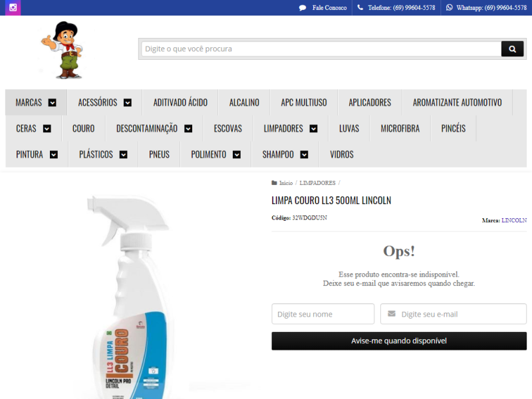The height and width of the screenshot is (399, 532).
Task: Click the store mascot logo
Action: point(63,51)
